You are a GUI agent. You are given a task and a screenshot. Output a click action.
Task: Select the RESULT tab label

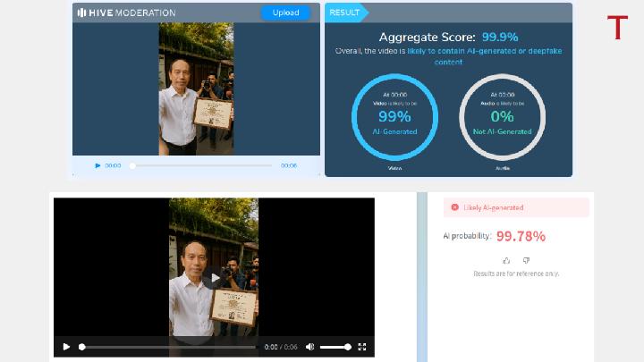[x=345, y=13]
